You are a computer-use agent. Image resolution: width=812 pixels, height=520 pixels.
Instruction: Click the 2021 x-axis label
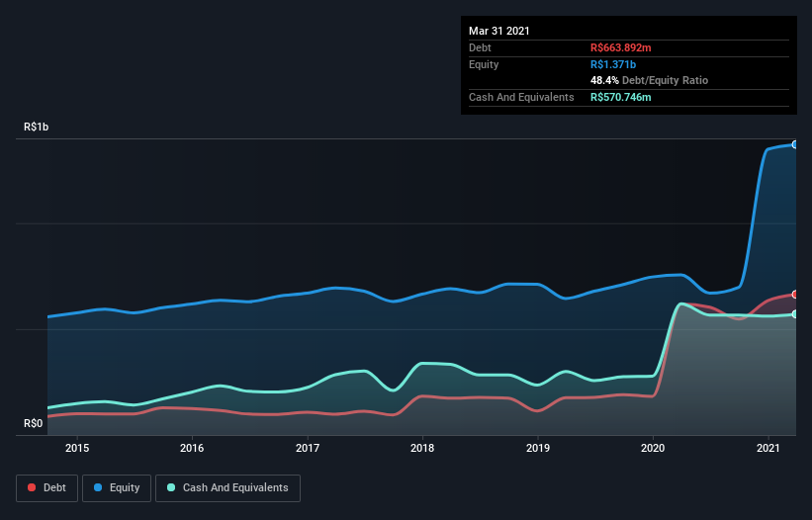coord(768,448)
